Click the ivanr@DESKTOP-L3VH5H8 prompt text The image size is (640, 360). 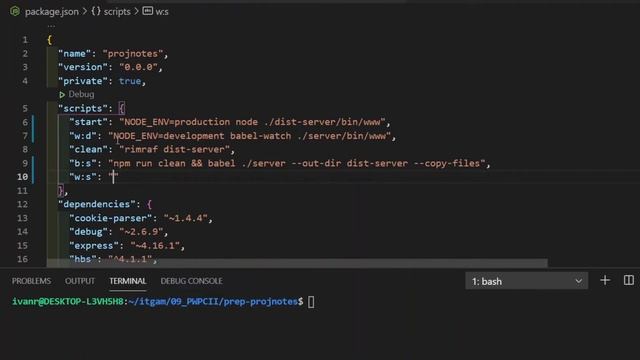tap(67, 302)
